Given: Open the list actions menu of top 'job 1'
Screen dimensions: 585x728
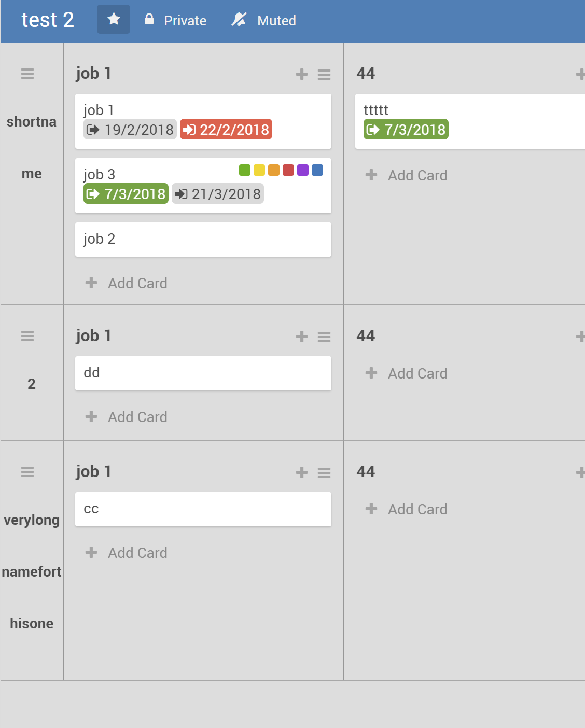Looking at the screenshot, I should click(x=324, y=74).
